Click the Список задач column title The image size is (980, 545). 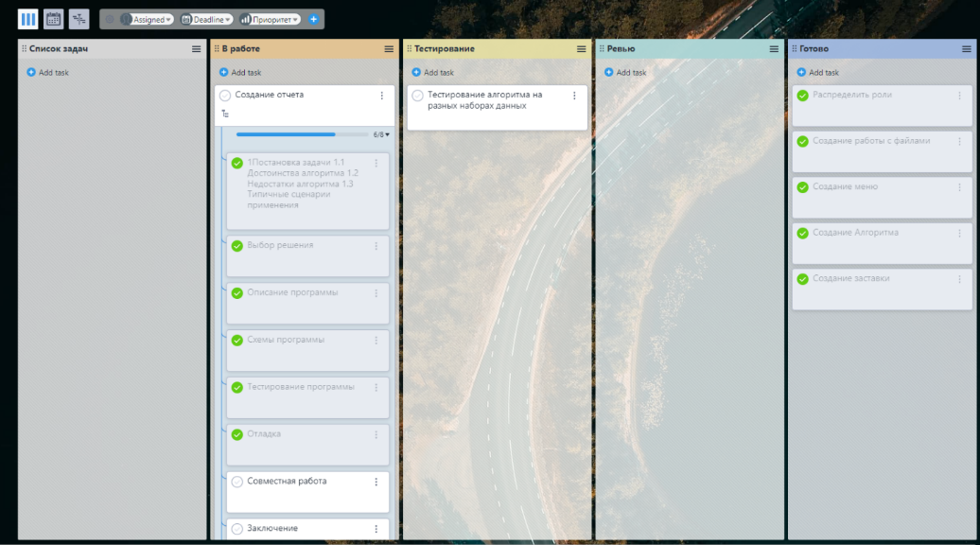[59, 49]
